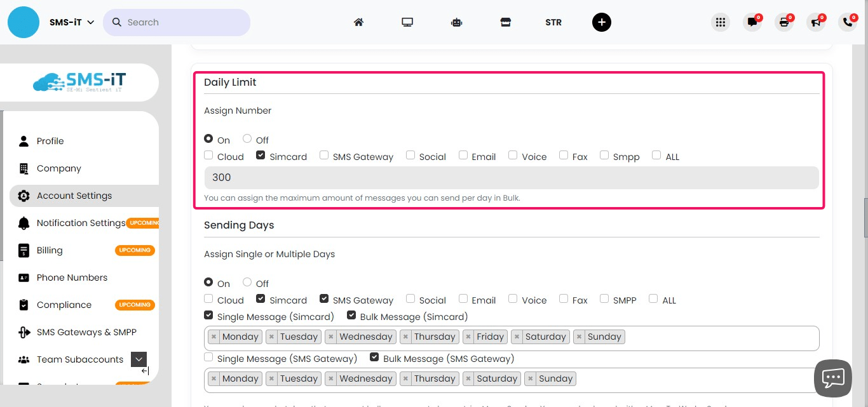Click the chat messages icon with red badge
The width and height of the screenshot is (868, 407).
point(752,22)
